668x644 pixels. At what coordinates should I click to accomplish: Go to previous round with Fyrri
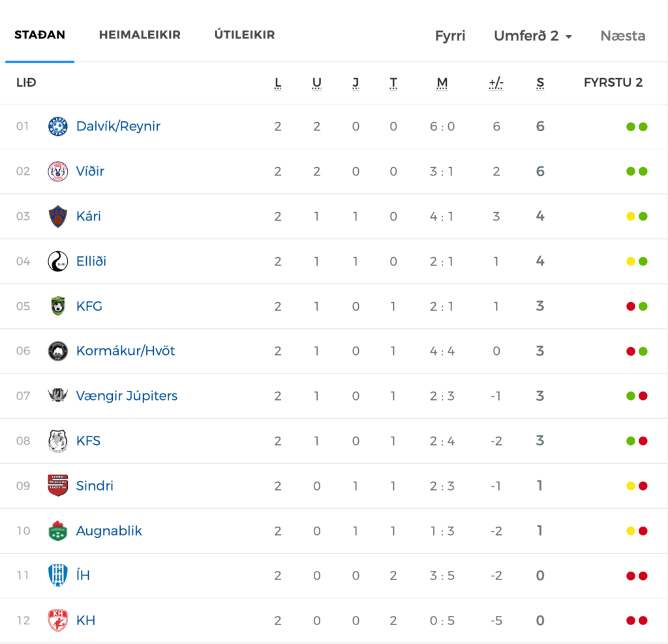click(450, 36)
